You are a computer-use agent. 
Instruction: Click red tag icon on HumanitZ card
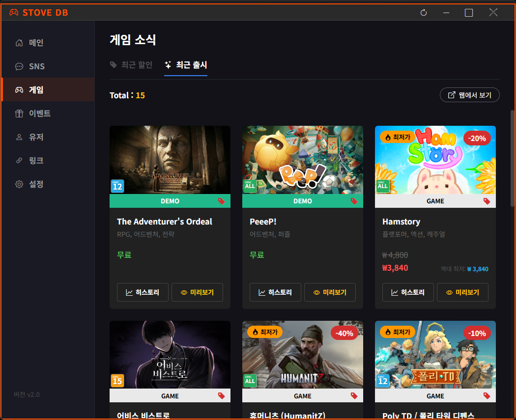point(354,396)
